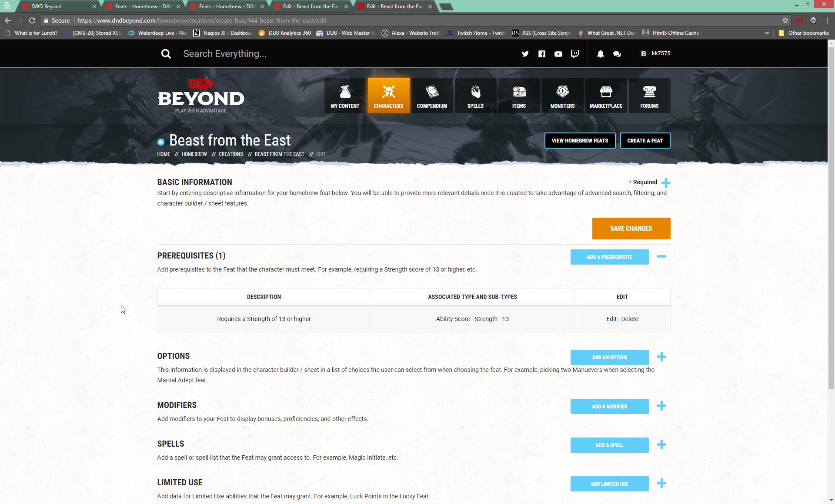Expand the Modifiers section
The width and height of the screenshot is (835, 504).
click(661, 406)
